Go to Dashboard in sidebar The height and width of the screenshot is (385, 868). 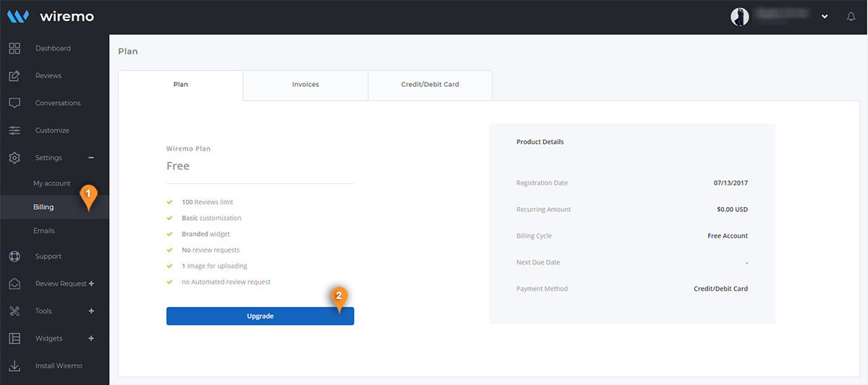54,48
